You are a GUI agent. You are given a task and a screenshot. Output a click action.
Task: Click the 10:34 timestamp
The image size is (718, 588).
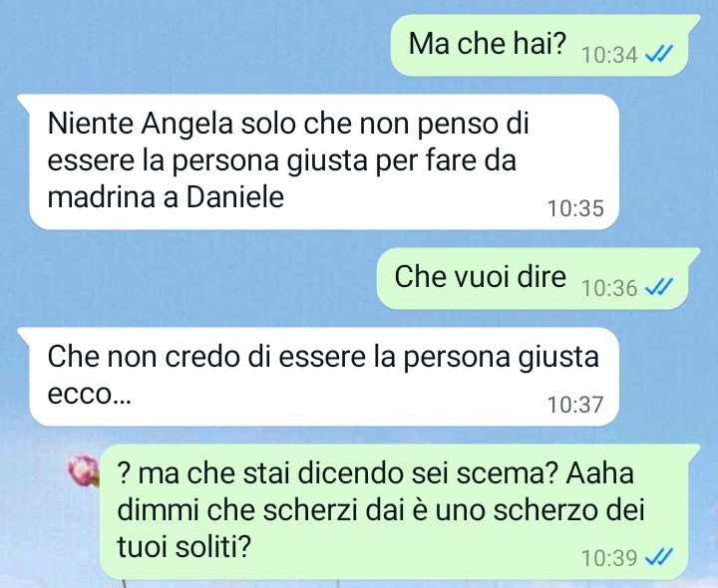(x=609, y=56)
